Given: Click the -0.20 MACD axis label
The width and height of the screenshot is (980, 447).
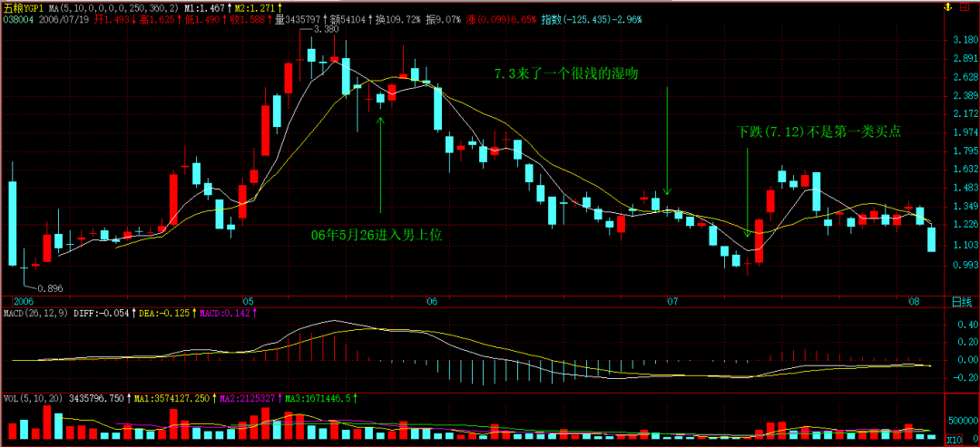Looking at the screenshot, I should (966, 377).
